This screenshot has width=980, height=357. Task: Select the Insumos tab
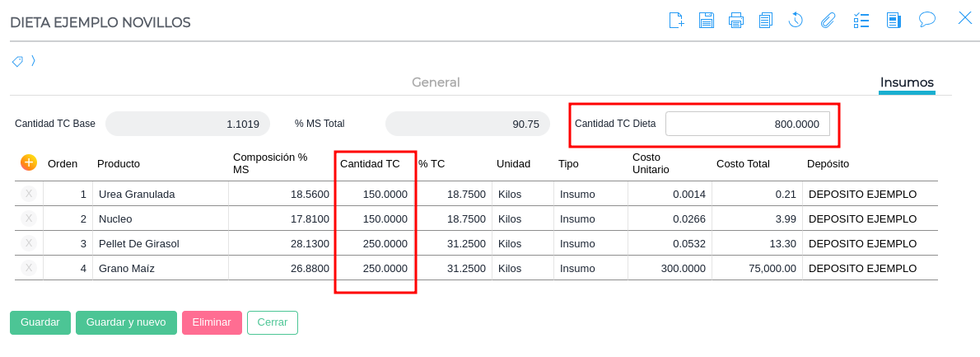[x=907, y=82]
